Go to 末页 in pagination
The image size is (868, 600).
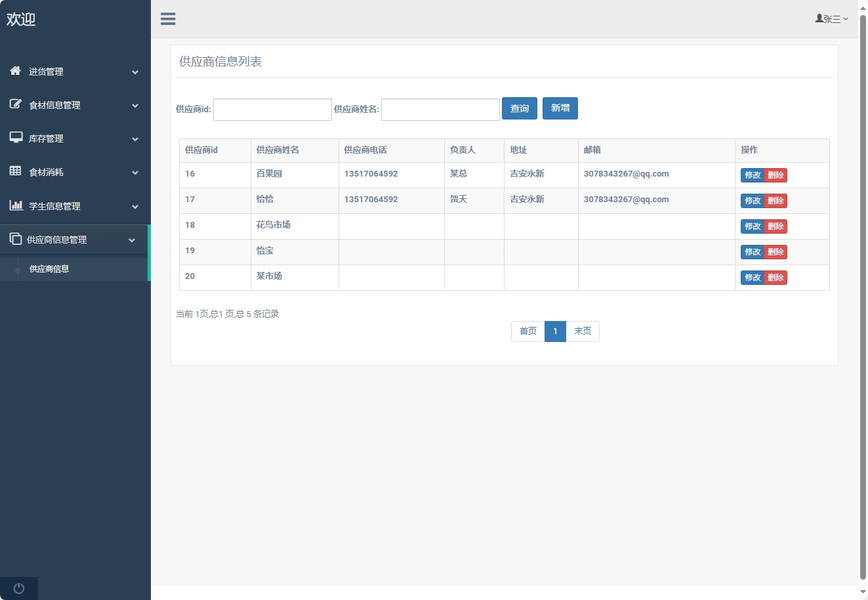(x=582, y=332)
